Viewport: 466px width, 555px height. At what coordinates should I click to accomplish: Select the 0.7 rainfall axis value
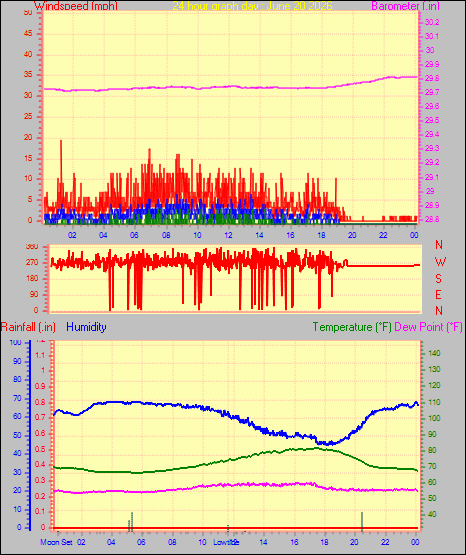(x=40, y=417)
